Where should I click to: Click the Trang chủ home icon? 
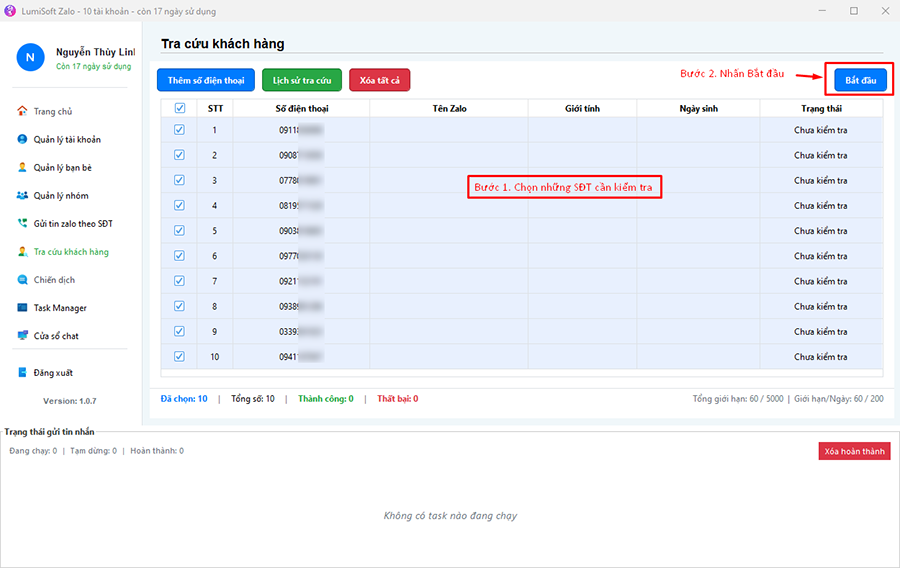coord(22,111)
